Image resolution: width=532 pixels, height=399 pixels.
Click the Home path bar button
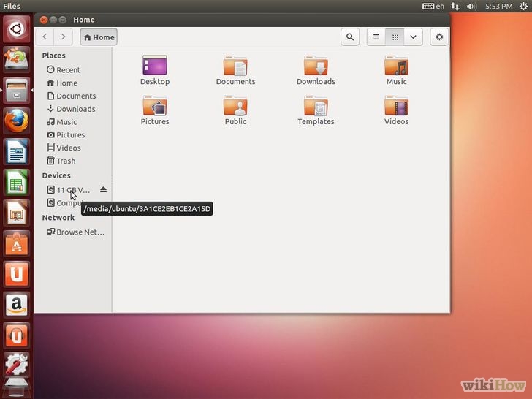99,37
